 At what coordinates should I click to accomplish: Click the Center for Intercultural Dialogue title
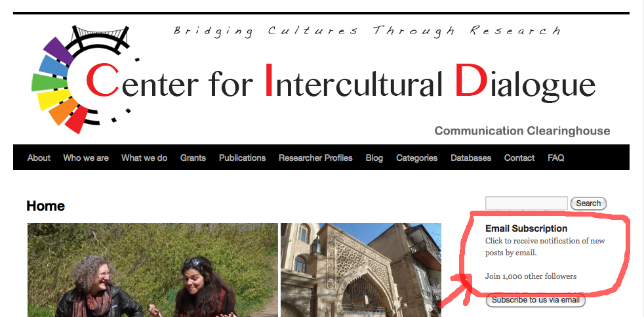pyautogui.click(x=341, y=81)
